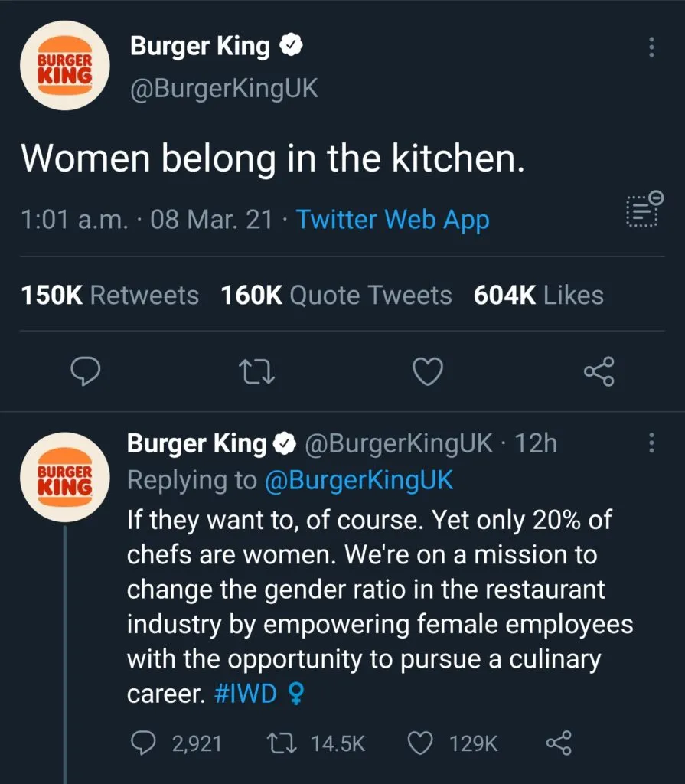Open the three-dot menu on the reply tweet
The image size is (685, 784).
[x=651, y=444]
